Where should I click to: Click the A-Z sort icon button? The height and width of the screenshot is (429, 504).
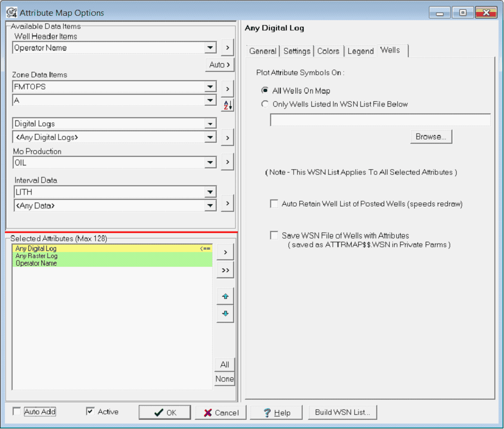[x=227, y=105]
